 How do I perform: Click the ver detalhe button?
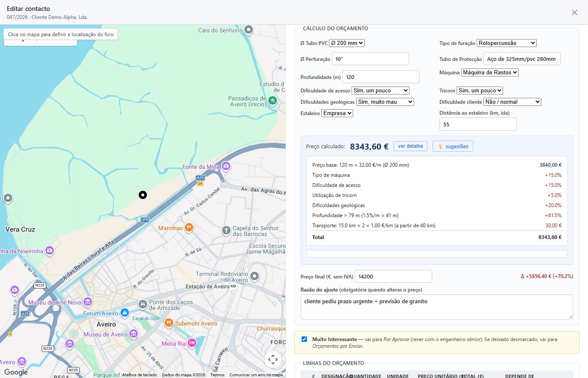point(410,146)
